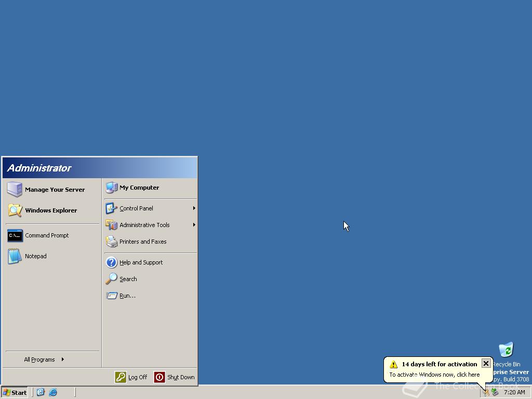Image resolution: width=532 pixels, height=399 pixels.
Task: Open Search from the Start menu
Action: click(x=150, y=279)
